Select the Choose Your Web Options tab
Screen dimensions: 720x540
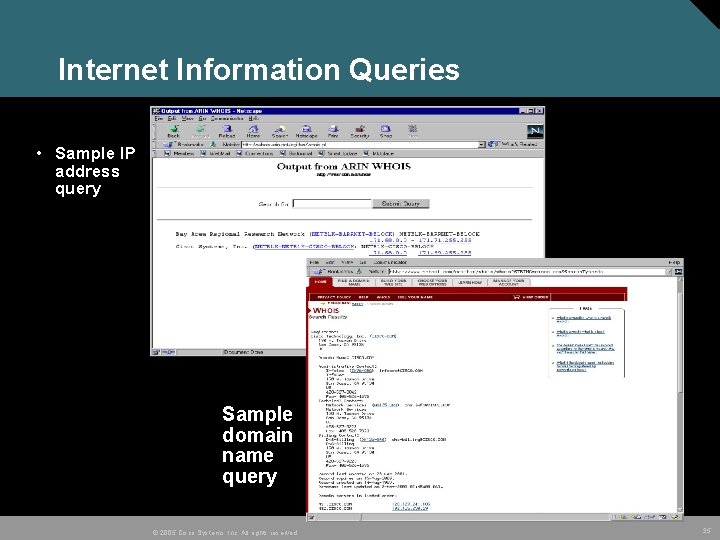click(432, 282)
